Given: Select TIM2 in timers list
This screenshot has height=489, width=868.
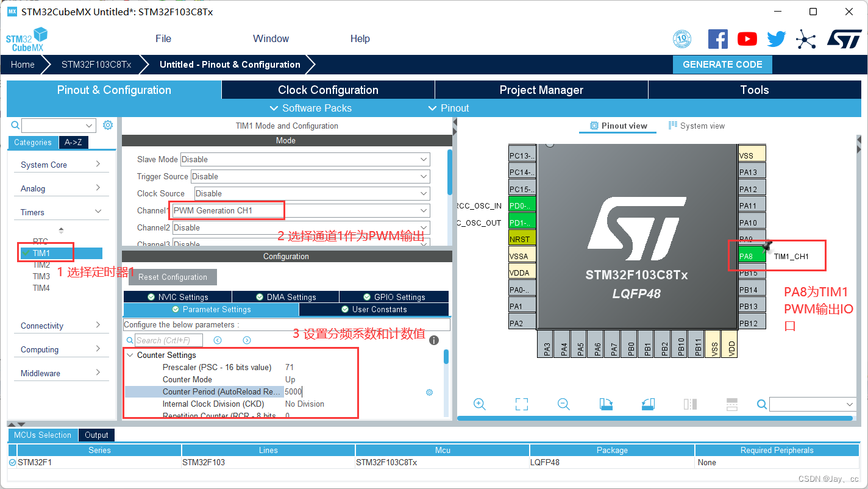Looking at the screenshot, I should pyautogui.click(x=41, y=265).
